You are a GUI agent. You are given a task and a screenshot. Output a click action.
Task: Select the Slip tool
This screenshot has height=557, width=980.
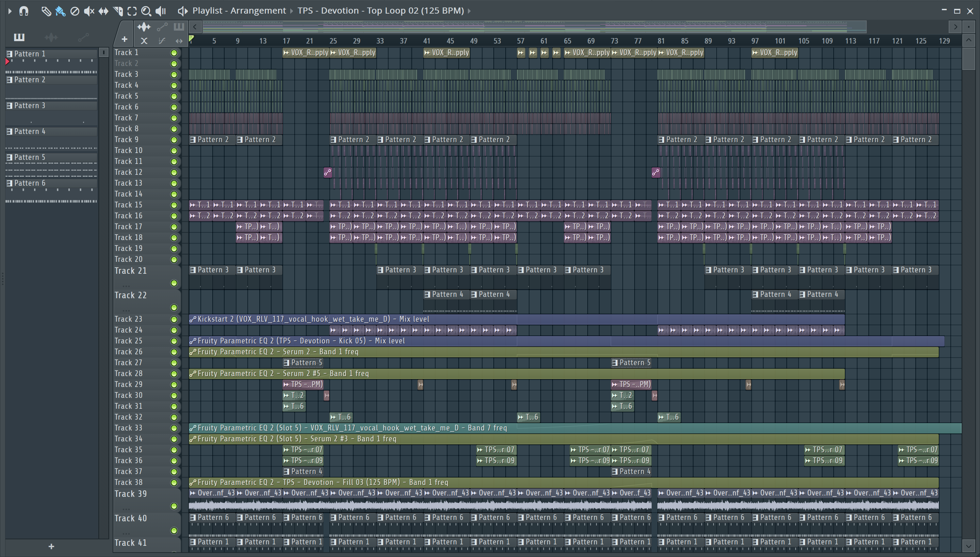[103, 11]
